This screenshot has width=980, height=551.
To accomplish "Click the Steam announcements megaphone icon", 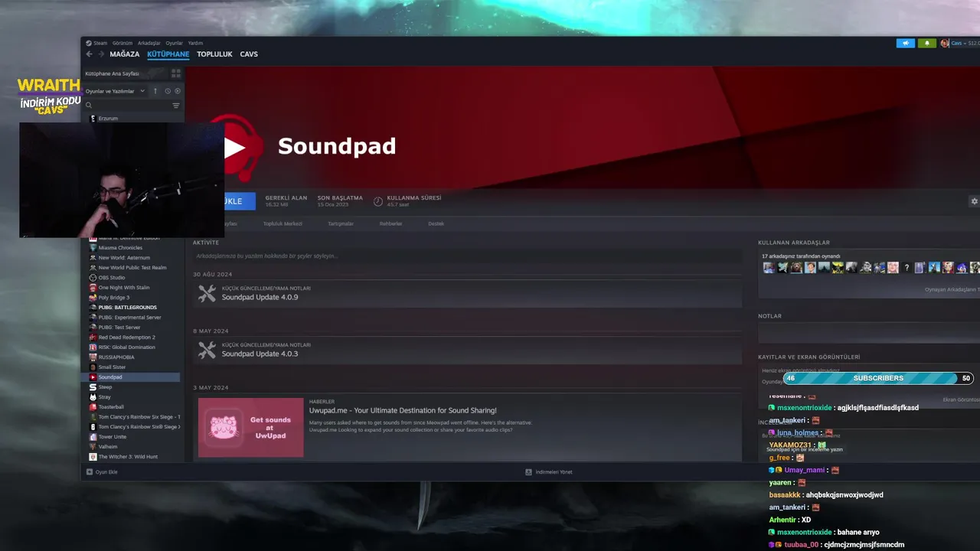I will pos(905,43).
